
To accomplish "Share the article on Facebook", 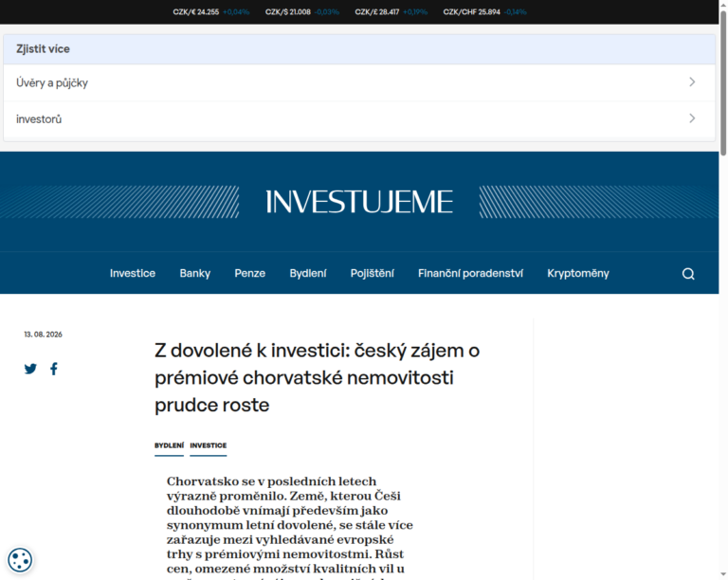I will 54,369.
